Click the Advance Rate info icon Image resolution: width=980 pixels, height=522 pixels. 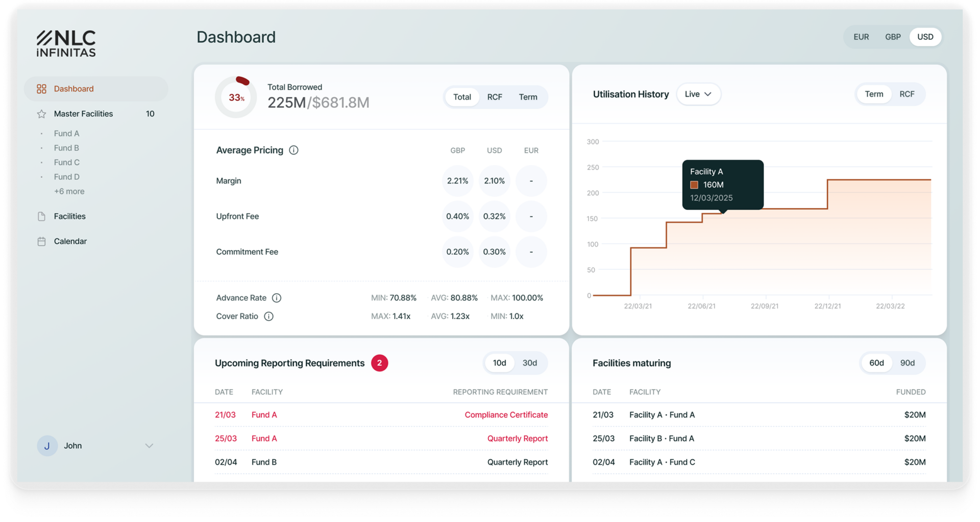pyautogui.click(x=277, y=298)
